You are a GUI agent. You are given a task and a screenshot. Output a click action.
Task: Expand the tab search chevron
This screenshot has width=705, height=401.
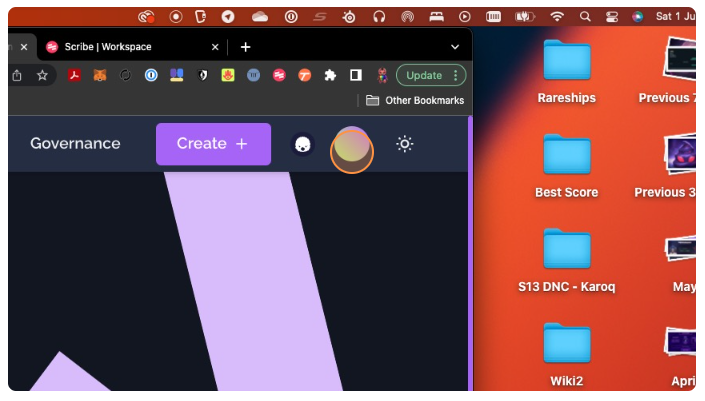coord(455,47)
